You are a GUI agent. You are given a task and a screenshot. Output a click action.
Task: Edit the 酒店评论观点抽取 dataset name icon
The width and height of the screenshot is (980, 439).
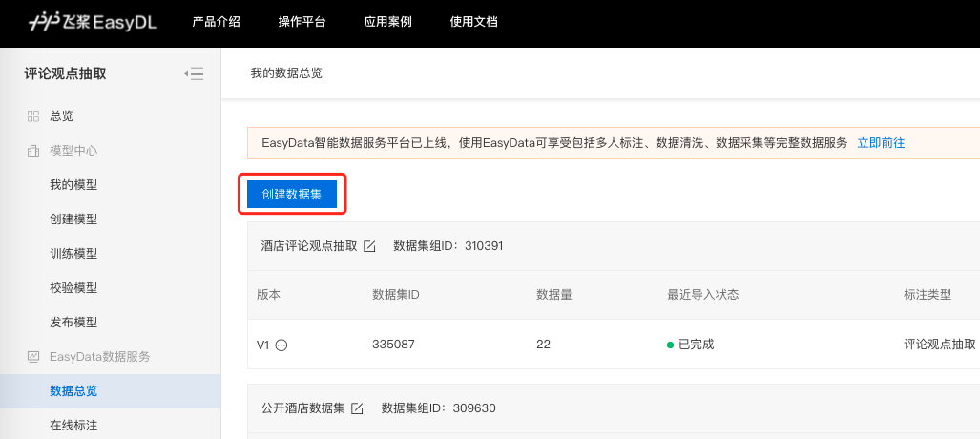[x=369, y=246]
